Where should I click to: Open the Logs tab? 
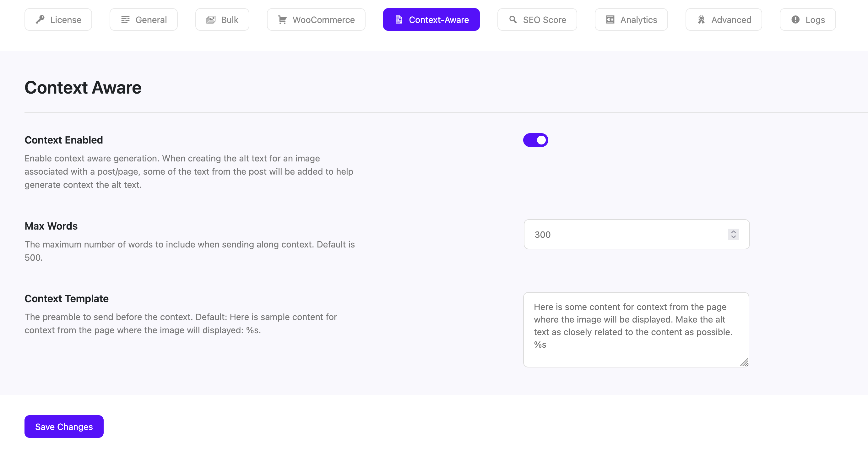(807, 19)
